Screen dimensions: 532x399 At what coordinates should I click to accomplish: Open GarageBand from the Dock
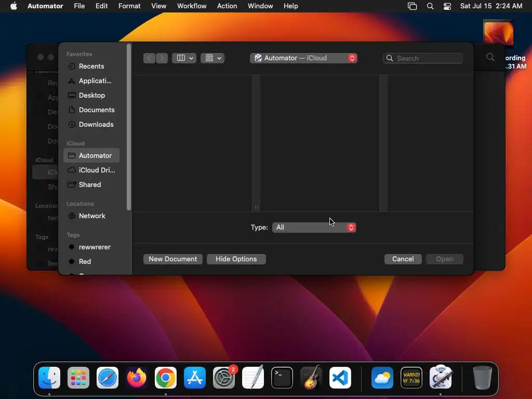(x=311, y=378)
